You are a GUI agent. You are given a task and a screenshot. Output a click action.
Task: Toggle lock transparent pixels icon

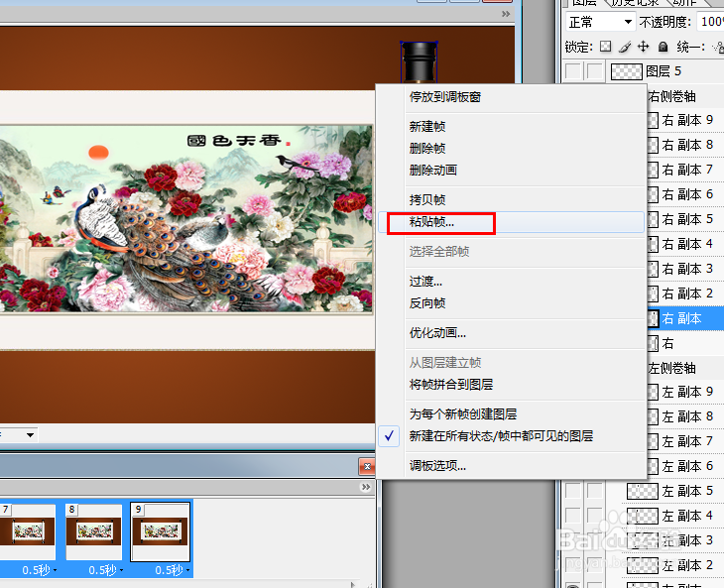(x=605, y=47)
